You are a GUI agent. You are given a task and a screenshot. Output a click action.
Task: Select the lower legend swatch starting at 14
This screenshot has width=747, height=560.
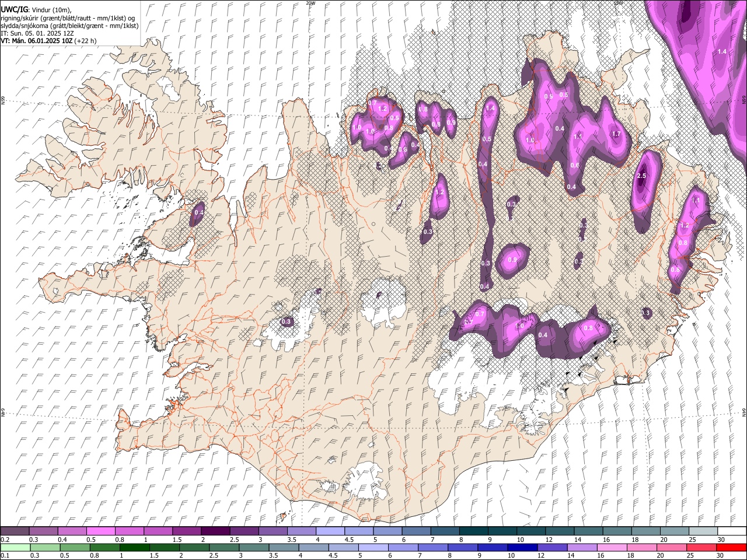(x=582, y=547)
